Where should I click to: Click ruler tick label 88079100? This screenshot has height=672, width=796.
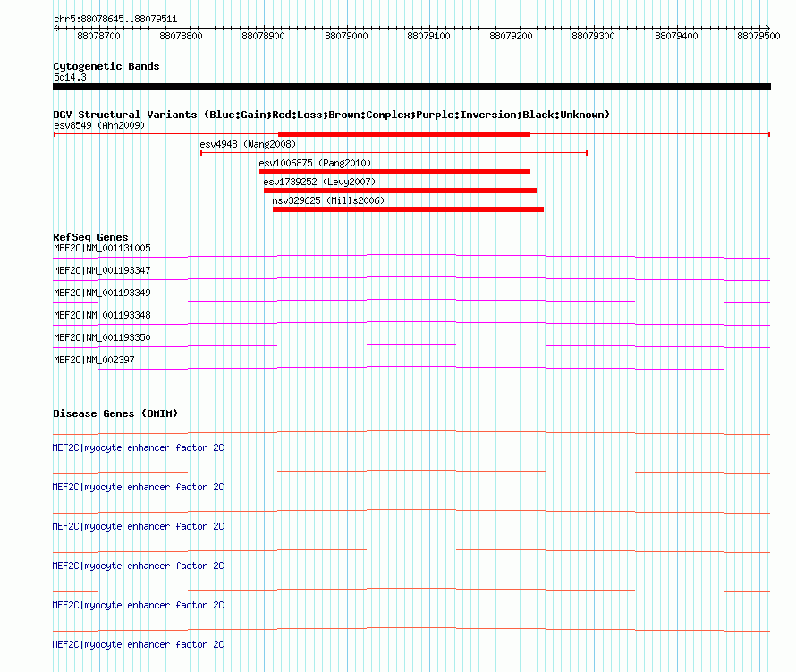[428, 36]
